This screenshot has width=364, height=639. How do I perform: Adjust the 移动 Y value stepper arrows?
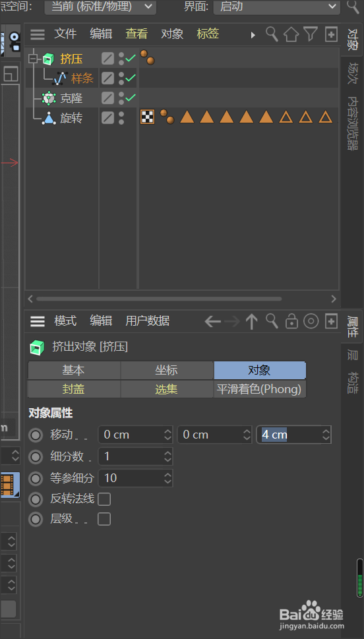coord(247,435)
